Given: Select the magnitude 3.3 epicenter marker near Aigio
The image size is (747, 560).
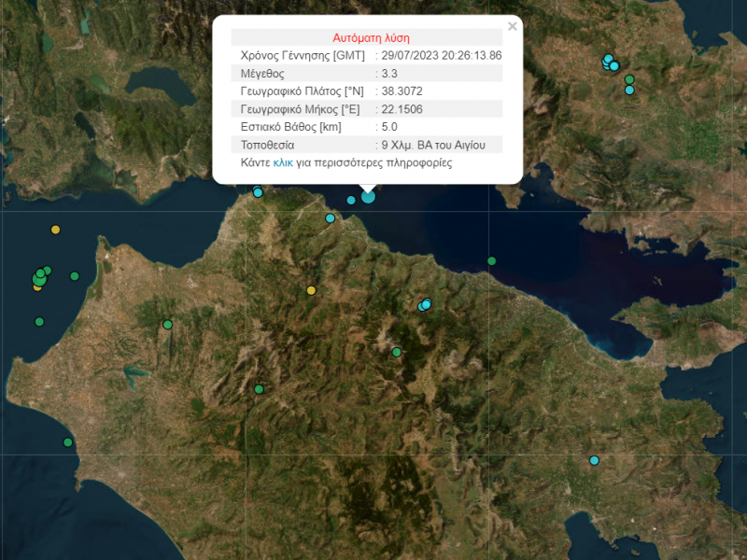Looking at the screenshot, I should point(366,198).
